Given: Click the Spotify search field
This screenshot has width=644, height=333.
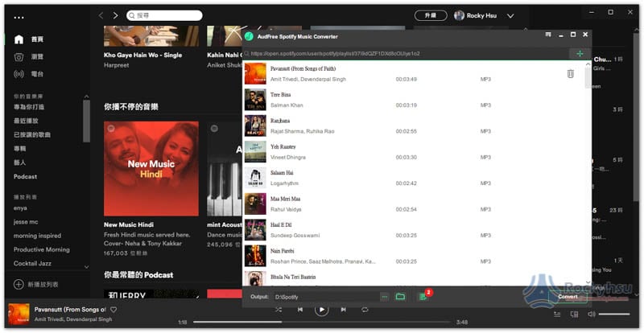Looking at the screenshot, I should (x=164, y=15).
